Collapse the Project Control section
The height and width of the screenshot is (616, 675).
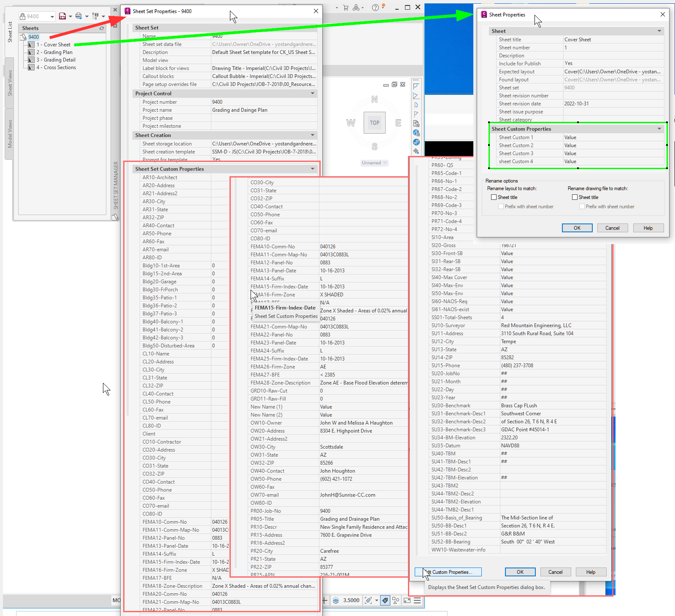[313, 93]
